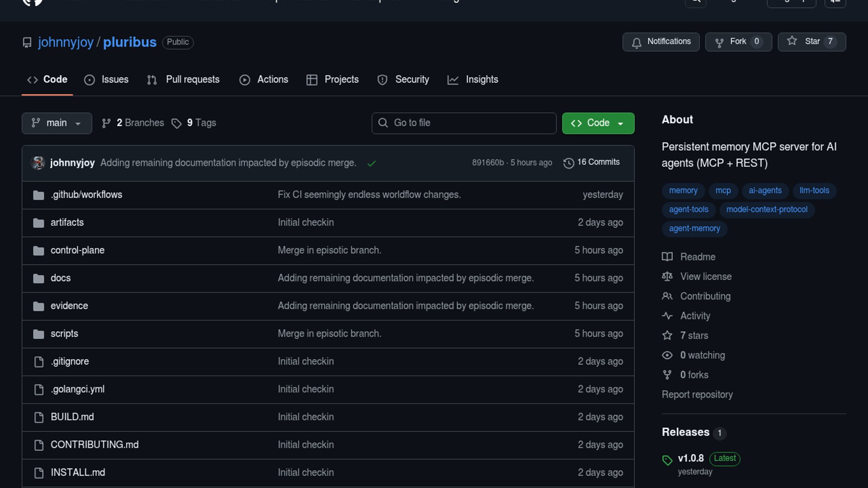Open the v1.0.8 release tag
Viewport: 868px width, 488px height.
tap(690, 458)
